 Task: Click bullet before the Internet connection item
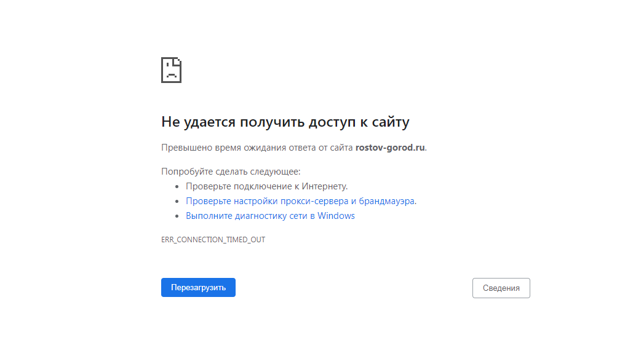click(x=177, y=186)
